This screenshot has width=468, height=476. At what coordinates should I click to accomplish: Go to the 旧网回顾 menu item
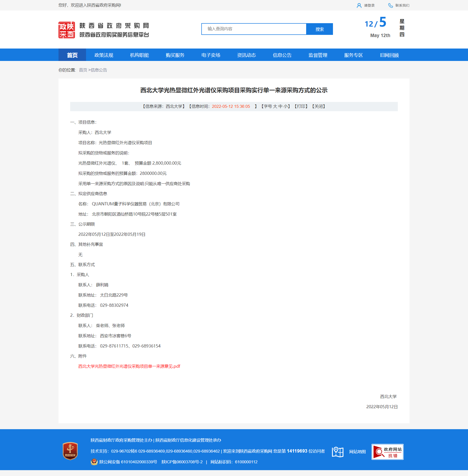[x=389, y=55]
